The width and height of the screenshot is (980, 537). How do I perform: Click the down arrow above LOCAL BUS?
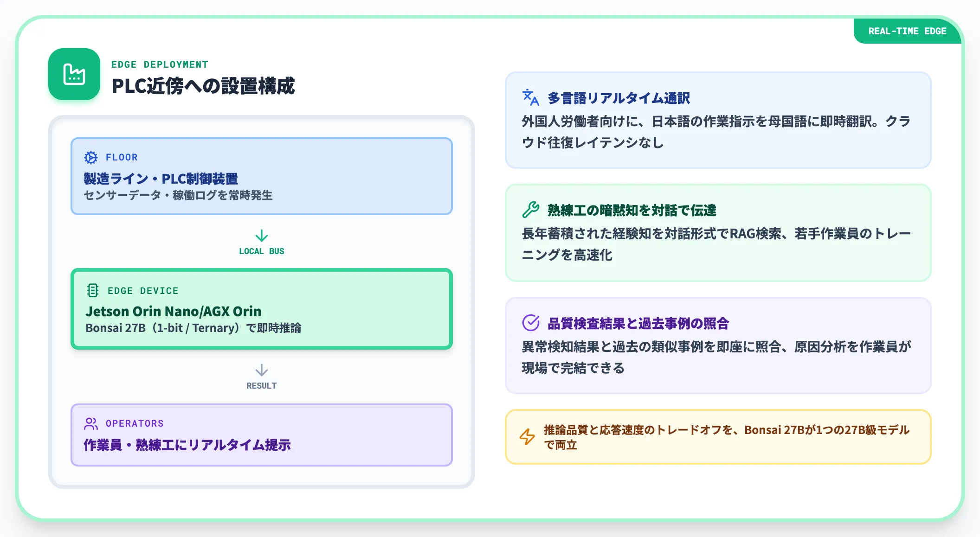[x=262, y=236]
